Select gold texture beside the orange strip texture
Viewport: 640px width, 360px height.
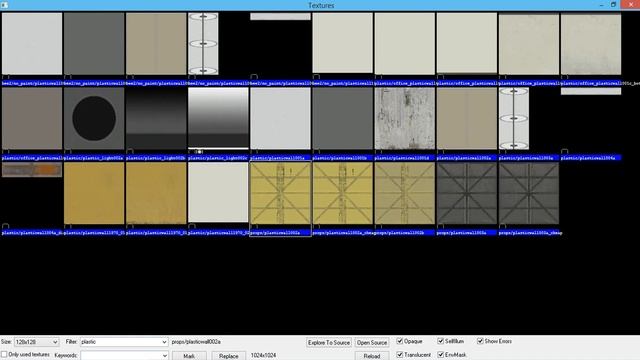click(94, 193)
